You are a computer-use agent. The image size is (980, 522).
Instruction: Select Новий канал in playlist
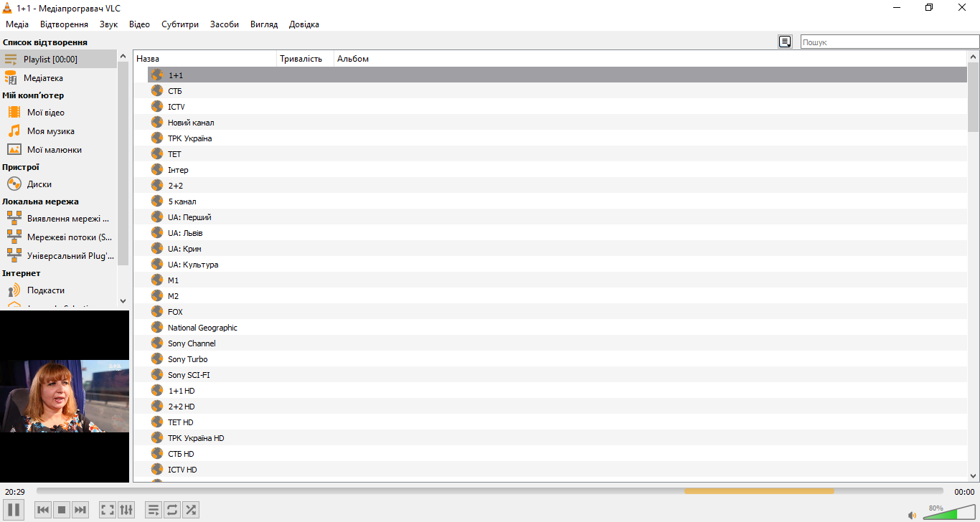pos(557,122)
